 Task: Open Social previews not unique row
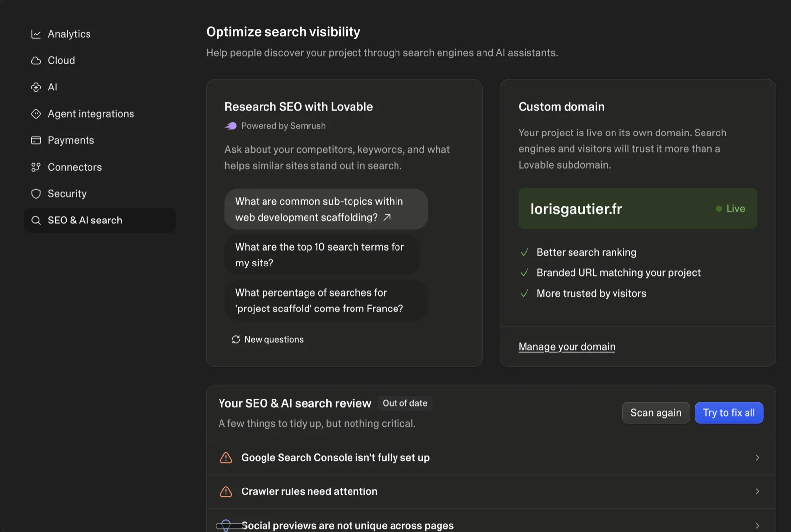click(491, 521)
